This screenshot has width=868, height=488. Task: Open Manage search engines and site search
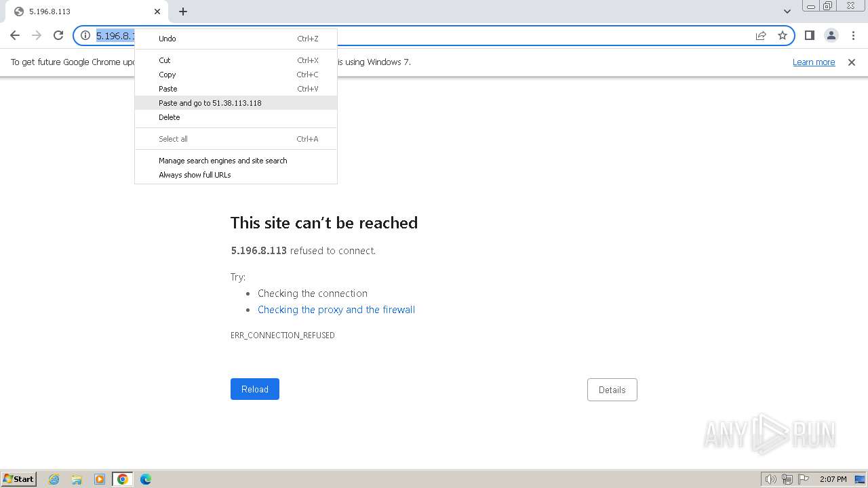point(236,161)
